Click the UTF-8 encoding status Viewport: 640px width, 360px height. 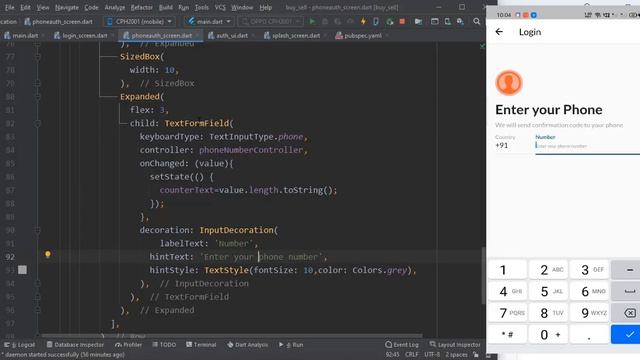pos(432,355)
